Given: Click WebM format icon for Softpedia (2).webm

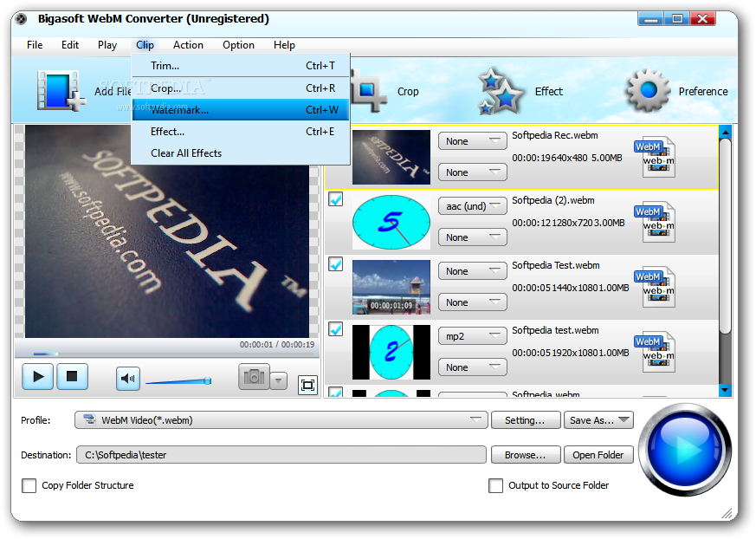Looking at the screenshot, I should coord(656,222).
